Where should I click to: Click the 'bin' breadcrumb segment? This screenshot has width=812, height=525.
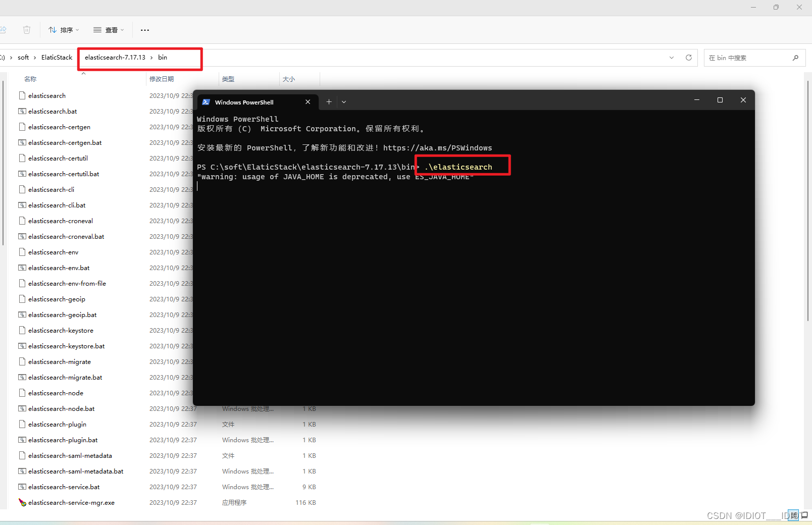(163, 58)
